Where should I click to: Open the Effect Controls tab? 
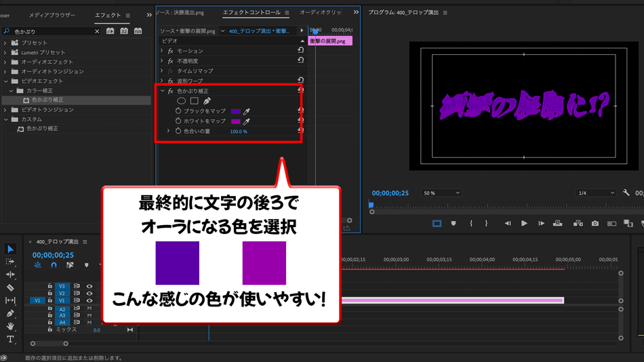(251, 13)
